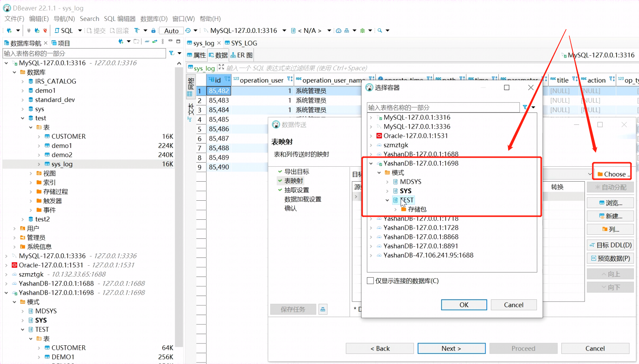Click the 提交 (commit) toolbar icon
The width and height of the screenshot is (639, 364).
pyautogui.click(x=96, y=31)
